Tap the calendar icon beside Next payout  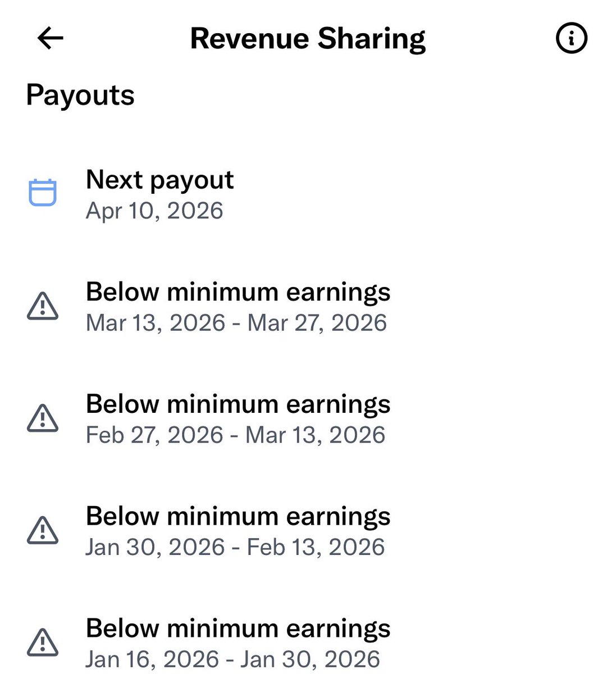43,193
